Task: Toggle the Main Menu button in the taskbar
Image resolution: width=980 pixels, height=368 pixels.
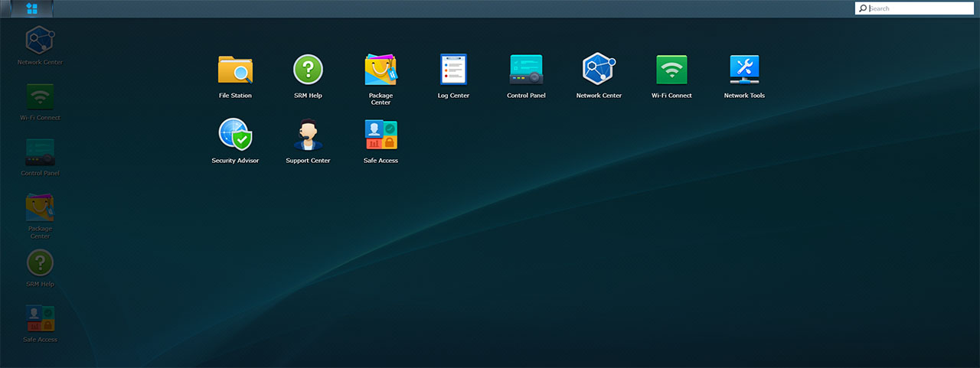Action: click(x=32, y=8)
